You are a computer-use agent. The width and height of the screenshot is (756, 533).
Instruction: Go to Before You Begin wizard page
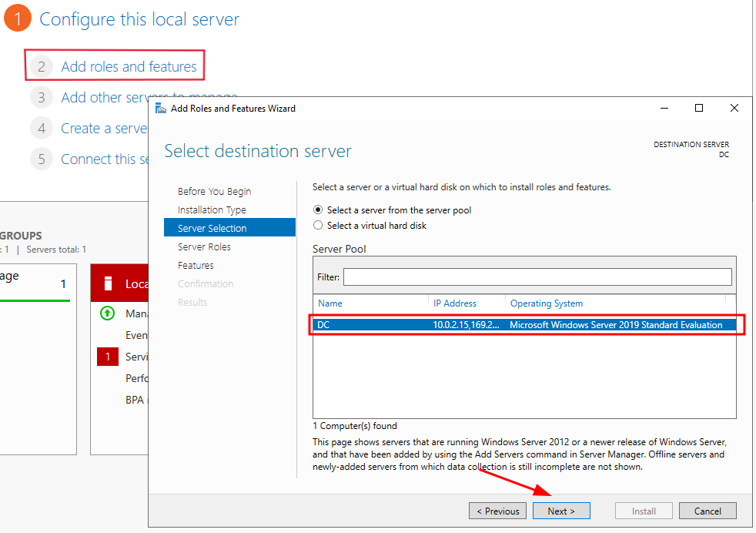(214, 192)
